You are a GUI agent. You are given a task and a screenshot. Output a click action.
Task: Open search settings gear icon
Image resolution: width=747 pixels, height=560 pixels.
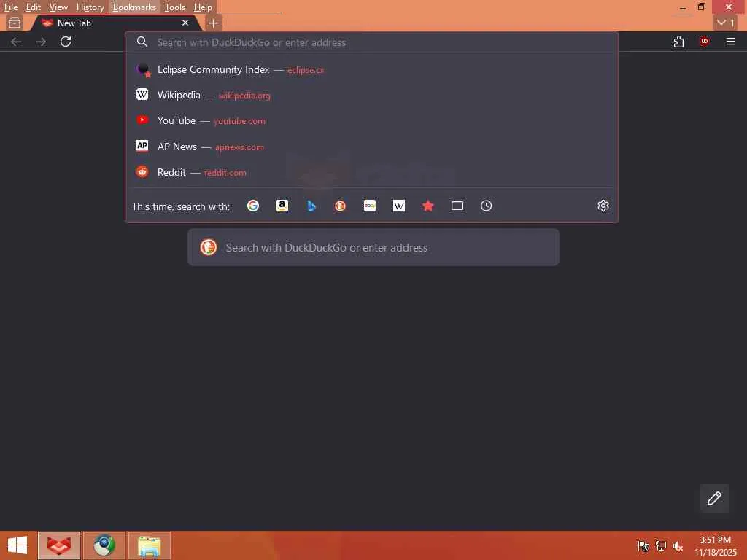(603, 206)
